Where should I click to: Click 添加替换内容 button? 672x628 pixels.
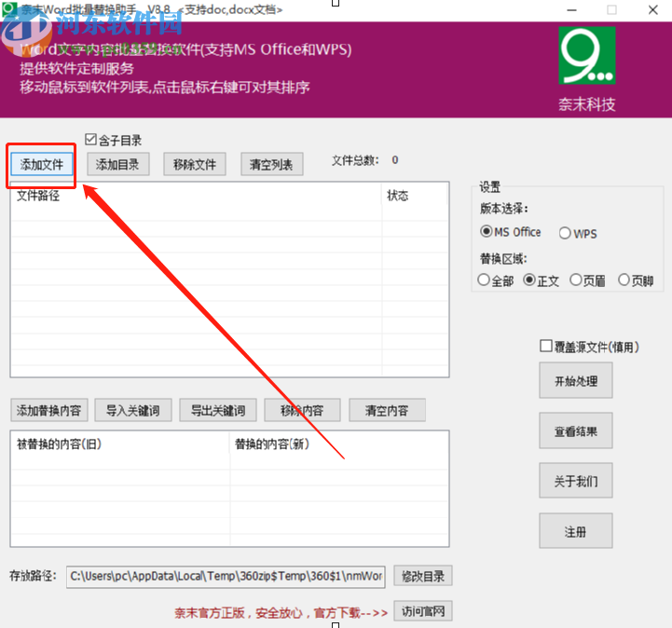[48, 410]
